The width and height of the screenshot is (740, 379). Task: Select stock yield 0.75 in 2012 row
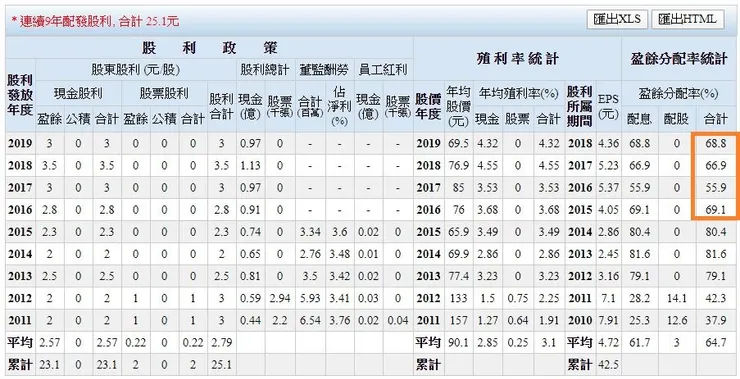pyautogui.click(x=518, y=298)
